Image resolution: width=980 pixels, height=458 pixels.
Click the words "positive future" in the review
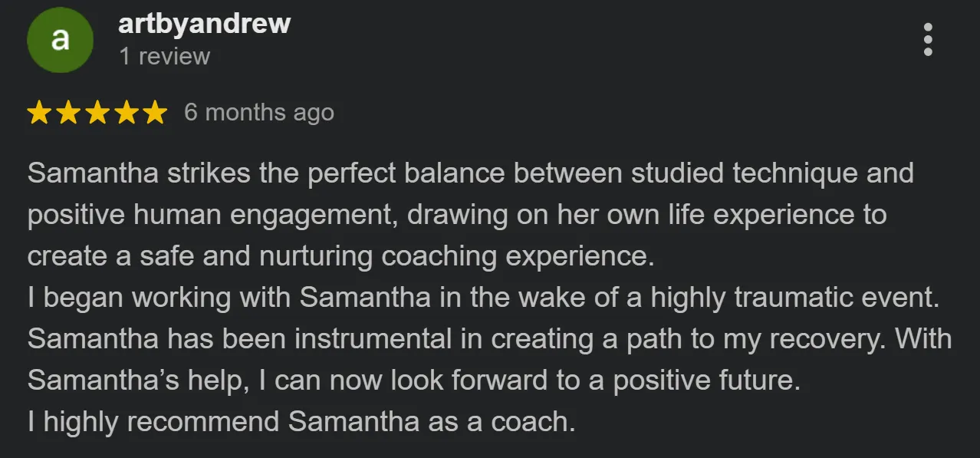(707, 381)
